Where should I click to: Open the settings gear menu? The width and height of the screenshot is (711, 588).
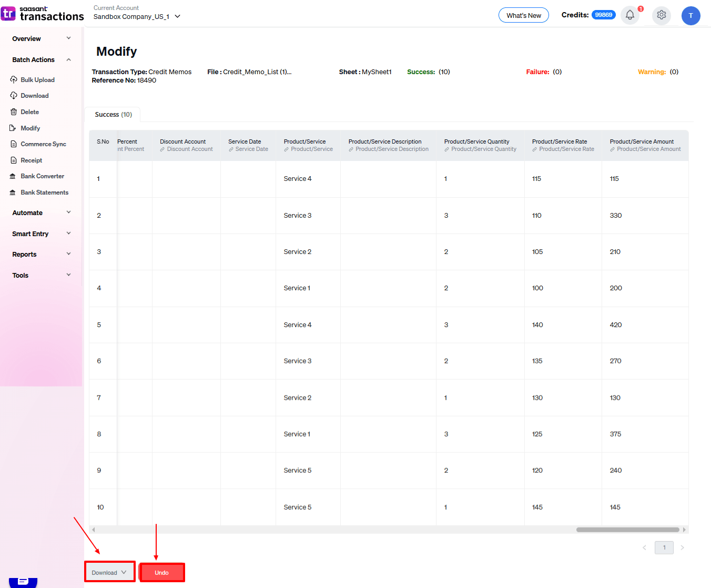point(661,15)
